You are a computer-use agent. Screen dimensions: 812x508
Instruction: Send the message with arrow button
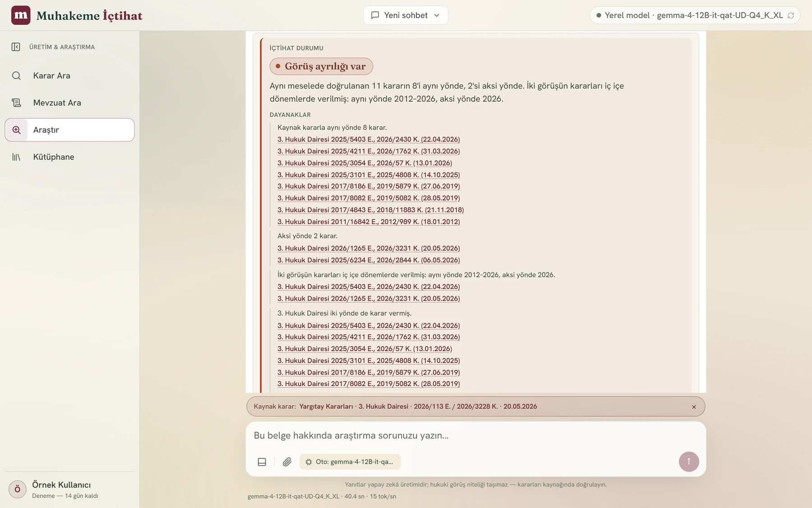tap(689, 461)
